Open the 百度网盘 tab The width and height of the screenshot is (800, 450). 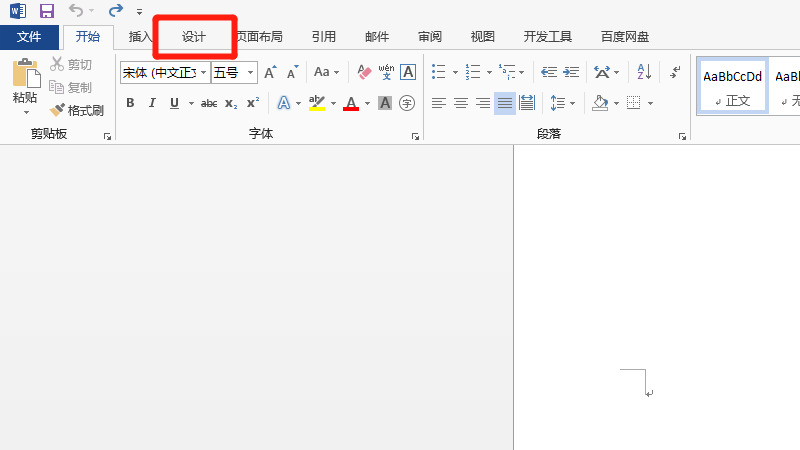point(624,37)
